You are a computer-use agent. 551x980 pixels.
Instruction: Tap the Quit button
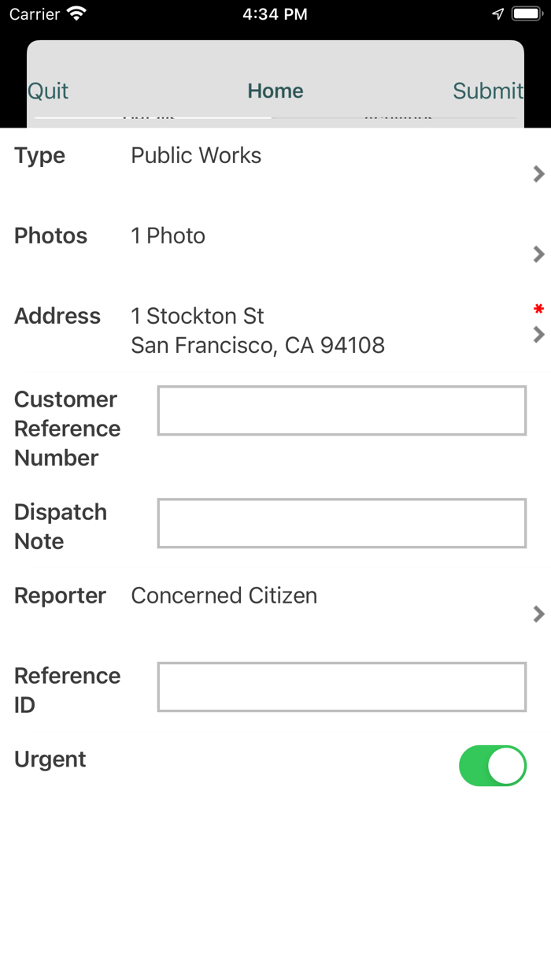click(48, 91)
